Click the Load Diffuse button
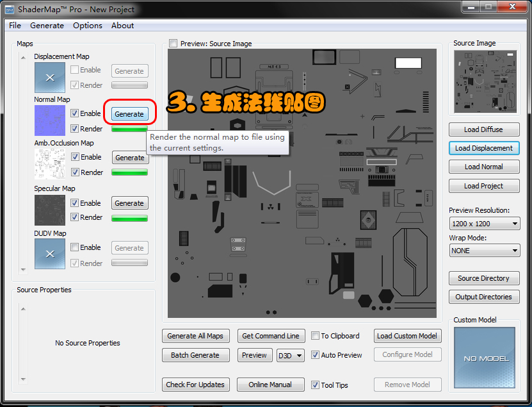 (x=484, y=129)
